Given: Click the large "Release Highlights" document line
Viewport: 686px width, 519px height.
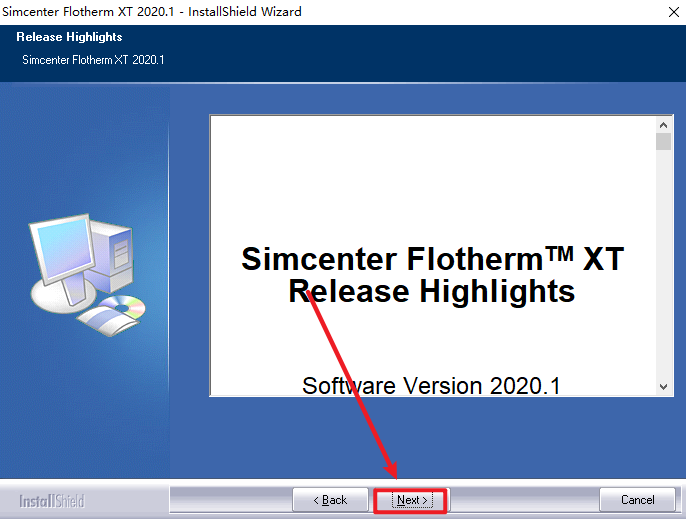Looking at the screenshot, I should 432,291.
